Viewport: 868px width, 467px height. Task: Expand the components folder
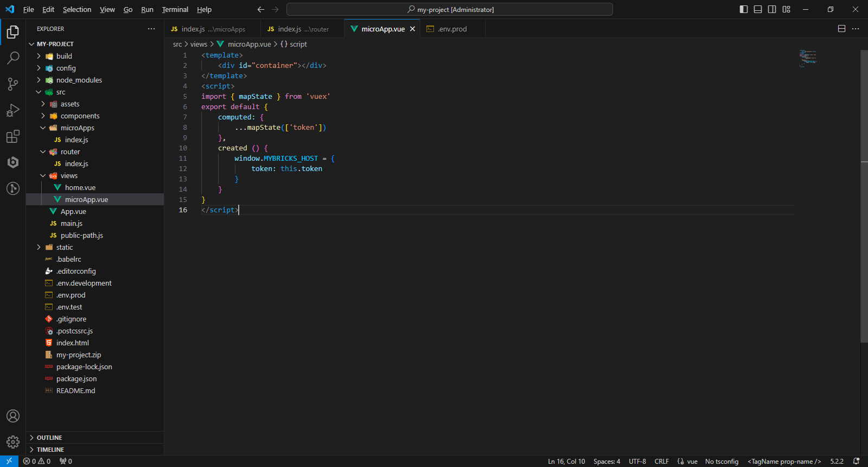pos(95,116)
